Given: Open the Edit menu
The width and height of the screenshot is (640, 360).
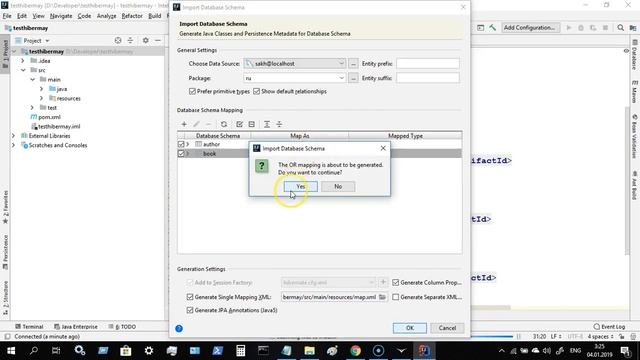Looking at the screenshot, I should 22,16.
